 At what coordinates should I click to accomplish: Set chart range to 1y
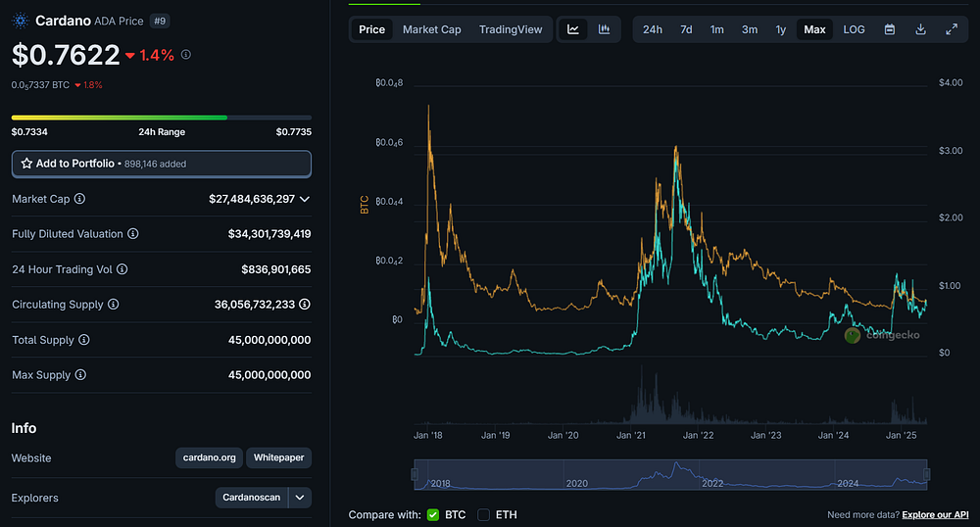(x=781, y=29)
